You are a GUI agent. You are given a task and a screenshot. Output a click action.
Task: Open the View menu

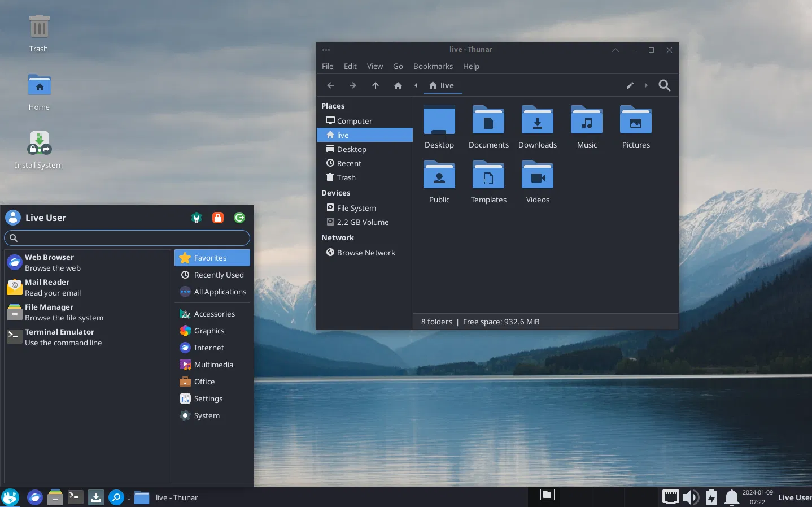tap(374, 66)
